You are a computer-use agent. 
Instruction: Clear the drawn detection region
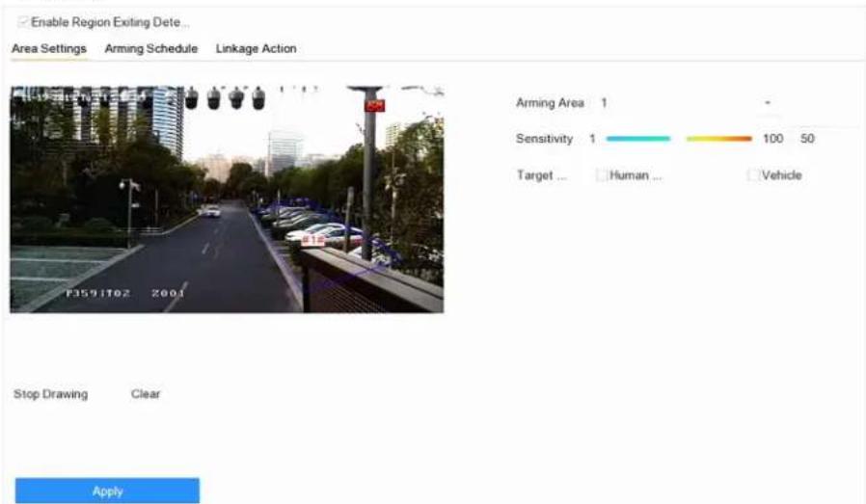[146, 394]
